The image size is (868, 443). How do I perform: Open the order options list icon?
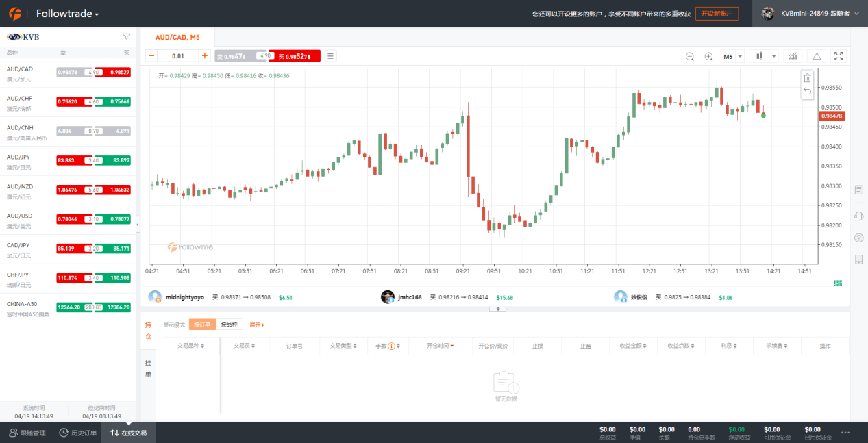pos(330,56)
